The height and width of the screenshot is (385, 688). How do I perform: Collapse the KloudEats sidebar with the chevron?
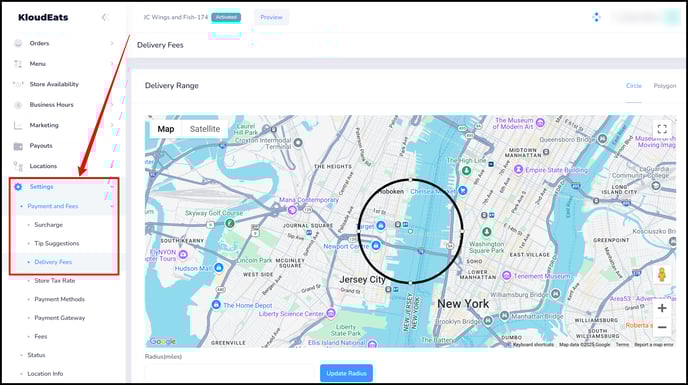tap(104, 17)
